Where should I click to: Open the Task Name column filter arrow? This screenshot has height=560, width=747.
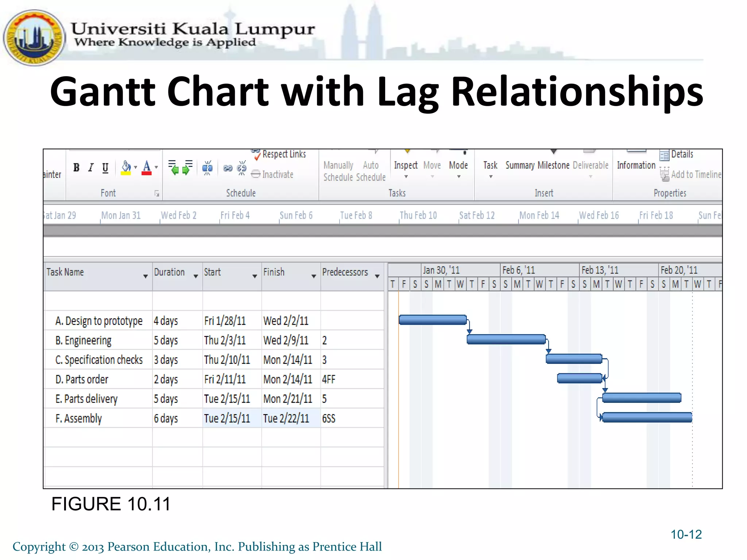[146, 276]
